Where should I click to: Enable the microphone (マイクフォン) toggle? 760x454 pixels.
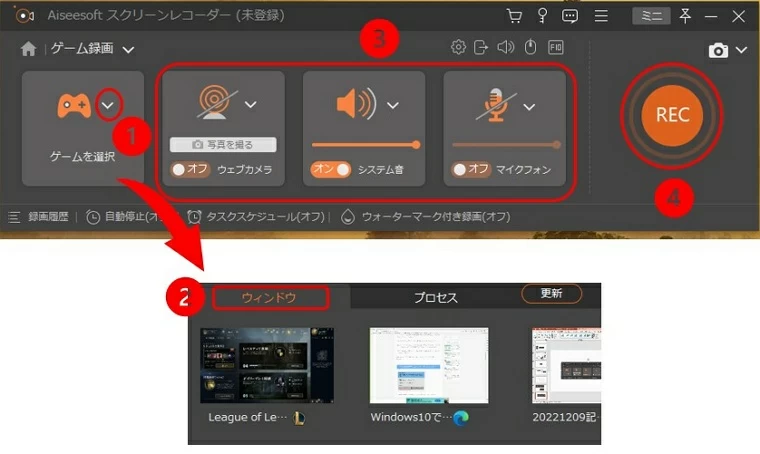pyautogui.click(x=472, y=169)
